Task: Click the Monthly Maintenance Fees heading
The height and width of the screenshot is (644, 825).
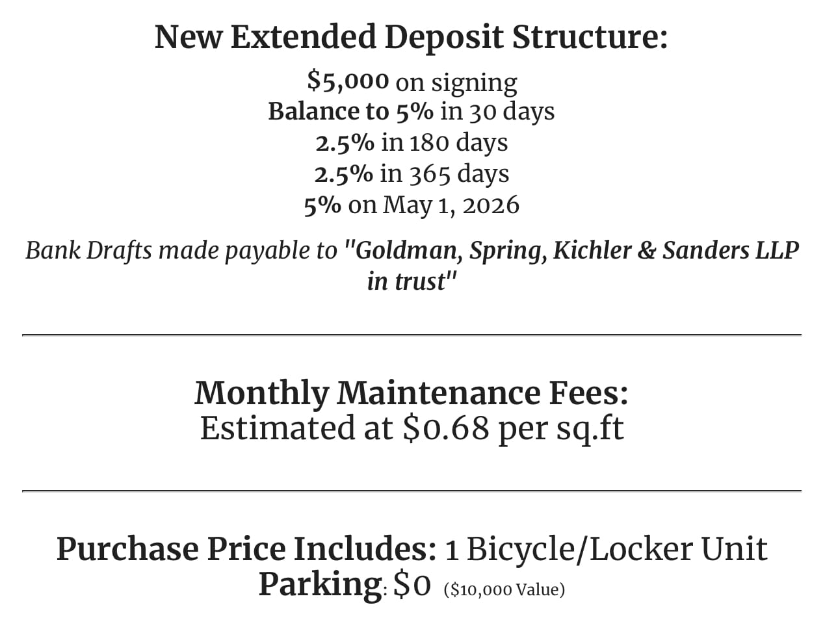Action: coord(412,393)
